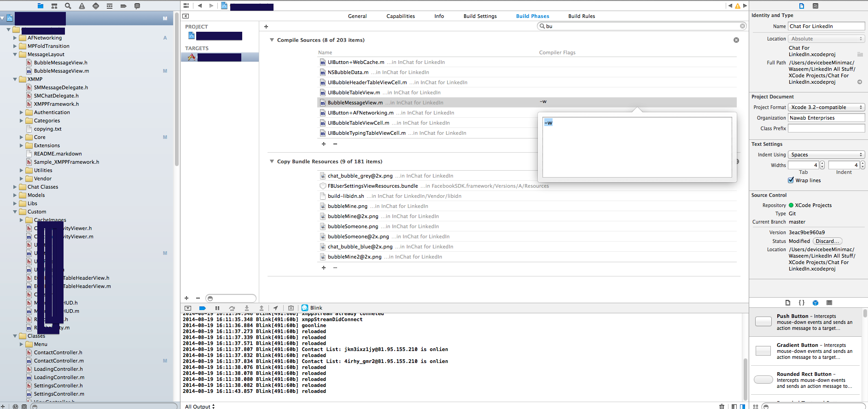The height and width of the screenshot is (409, 868).
Task: Click the Discard… source control button
Action: tap(827, 241)
